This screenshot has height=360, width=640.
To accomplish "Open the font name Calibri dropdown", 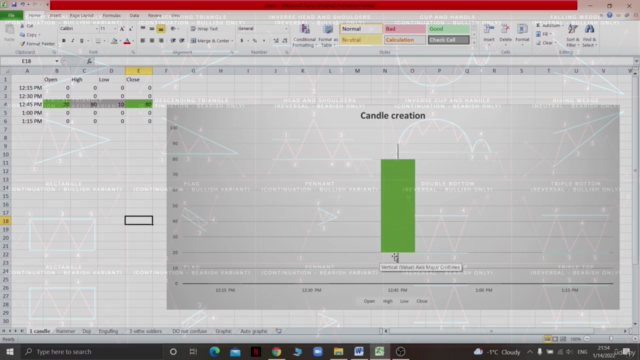I will (97, 29).
